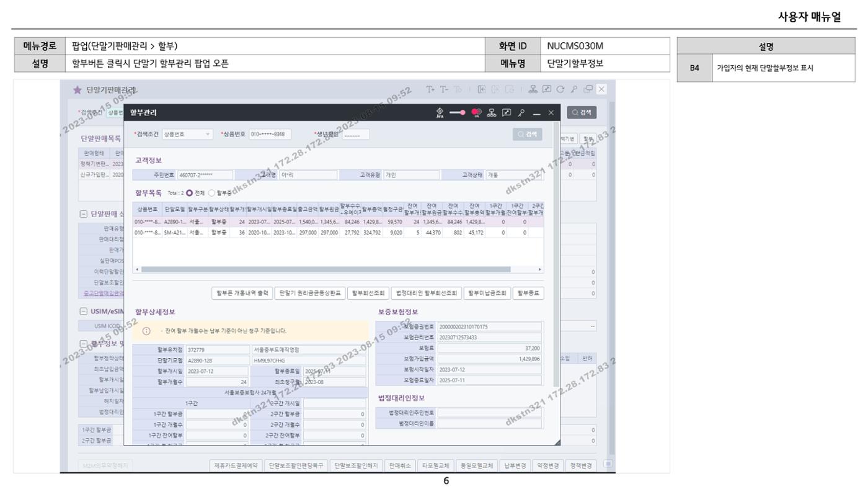Click the cell showing 324,792
This screenshot has height=489, width=868.
372,233
